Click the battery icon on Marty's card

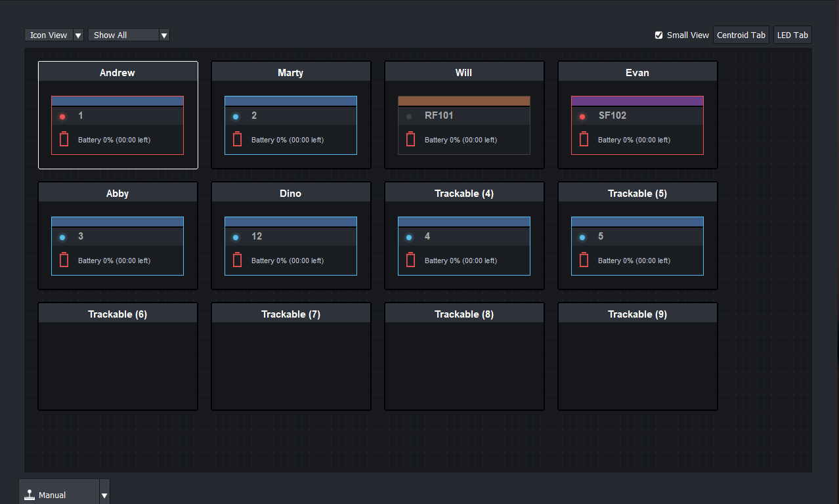pyautogui.click(x=236, y=139)
